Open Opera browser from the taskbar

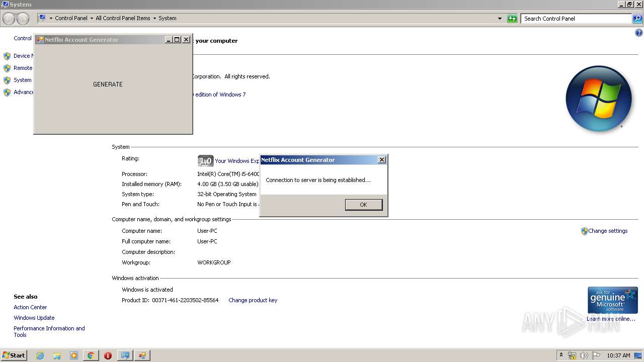(108, 355)
